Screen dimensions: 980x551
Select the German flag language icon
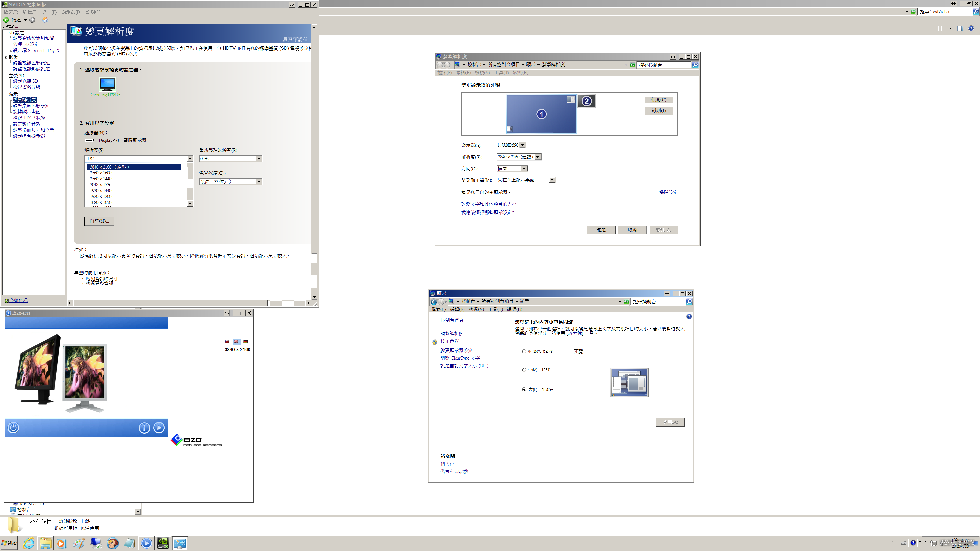[x=245, y=341]
